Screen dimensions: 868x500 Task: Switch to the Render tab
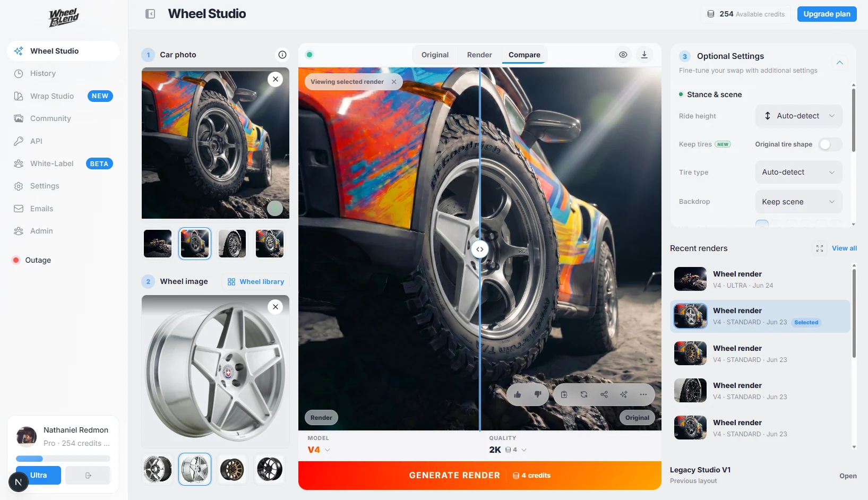point(479,55)
